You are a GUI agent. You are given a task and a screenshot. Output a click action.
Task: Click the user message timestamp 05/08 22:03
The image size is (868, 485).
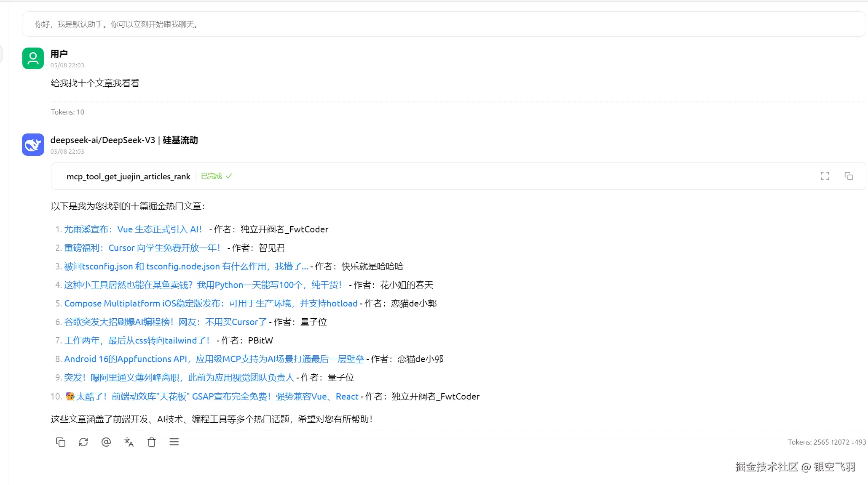[67, 65]
